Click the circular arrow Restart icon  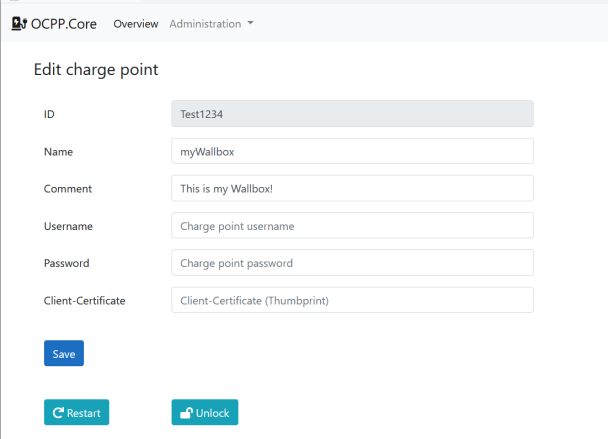coord(59,413)
